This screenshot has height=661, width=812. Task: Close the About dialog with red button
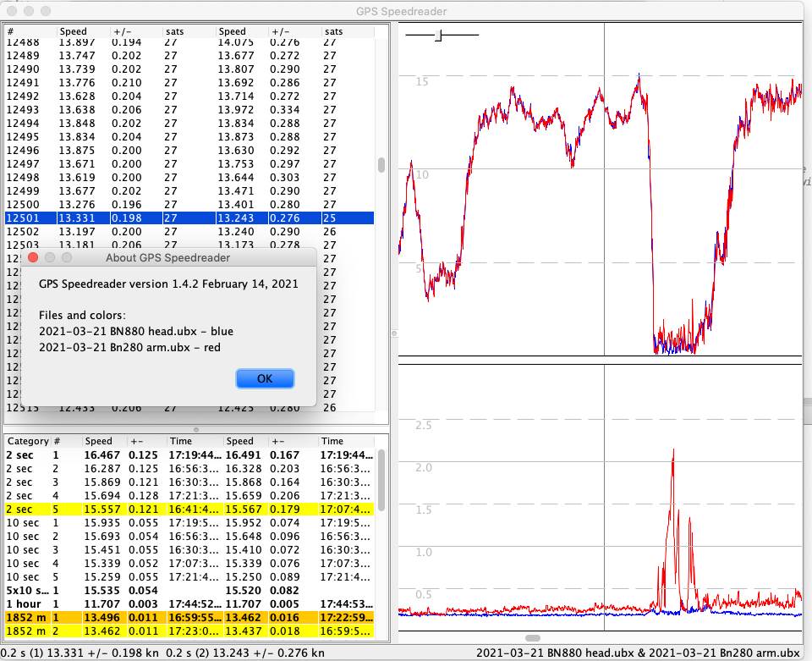(33, 257)
